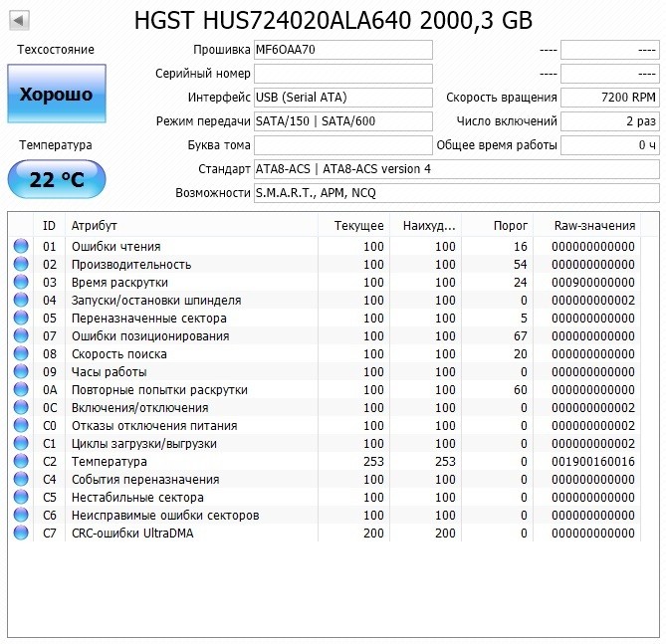Select the Запуски/остановки шпинделя attribute name
The image size is (666, 644).
(156, 301)
